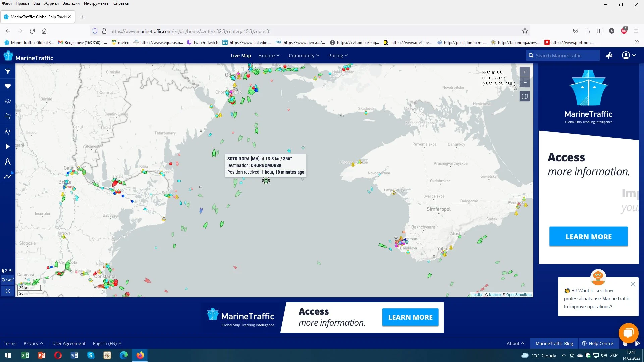Expand the Pricing menu
This screenshot has width=644, height=362.
tap(338, 56)
